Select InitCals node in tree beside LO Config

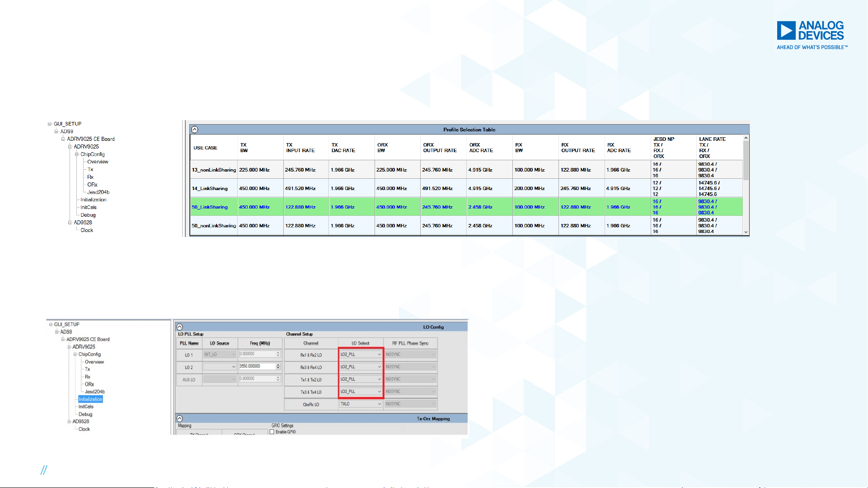point(86,407)
